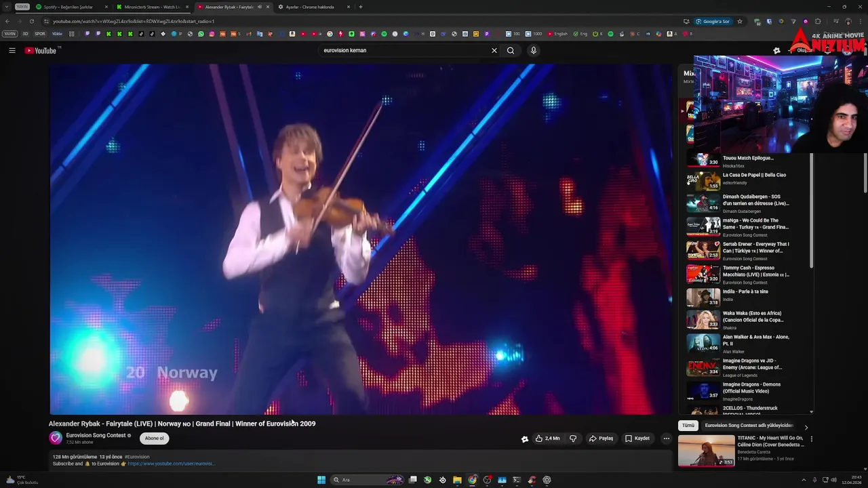The width and height of the screenshot is (868, 488).
Task: Open the Chrome three-dot menu
Action: coord(859,21)
